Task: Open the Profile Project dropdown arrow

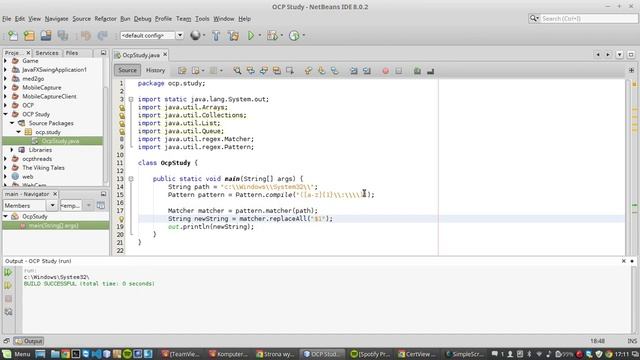Action: tap(304, 36)
